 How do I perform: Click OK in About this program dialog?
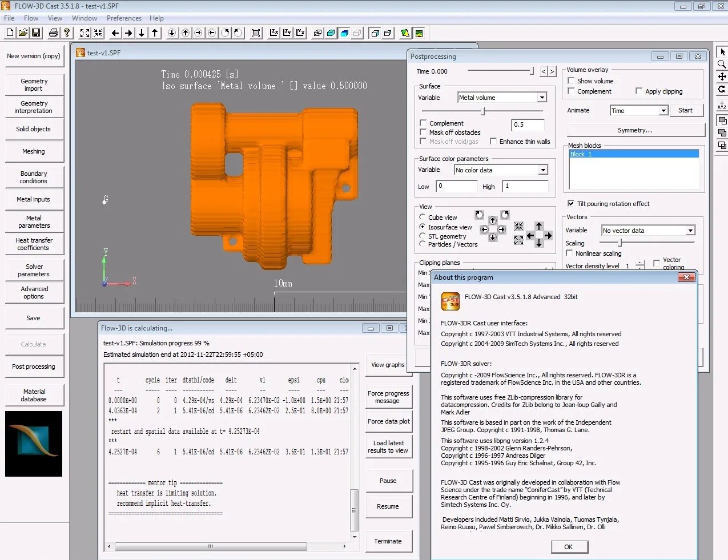point(569,547)
